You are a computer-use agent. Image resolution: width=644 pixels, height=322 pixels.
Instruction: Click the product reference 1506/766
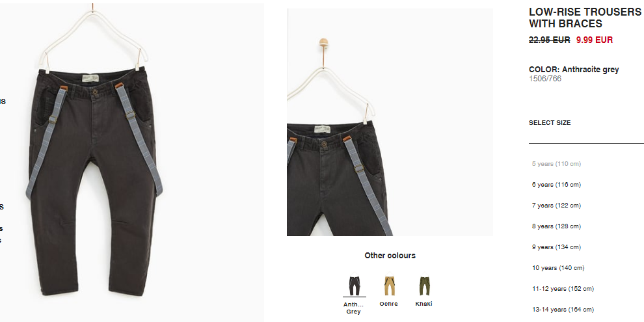point(545,79)
